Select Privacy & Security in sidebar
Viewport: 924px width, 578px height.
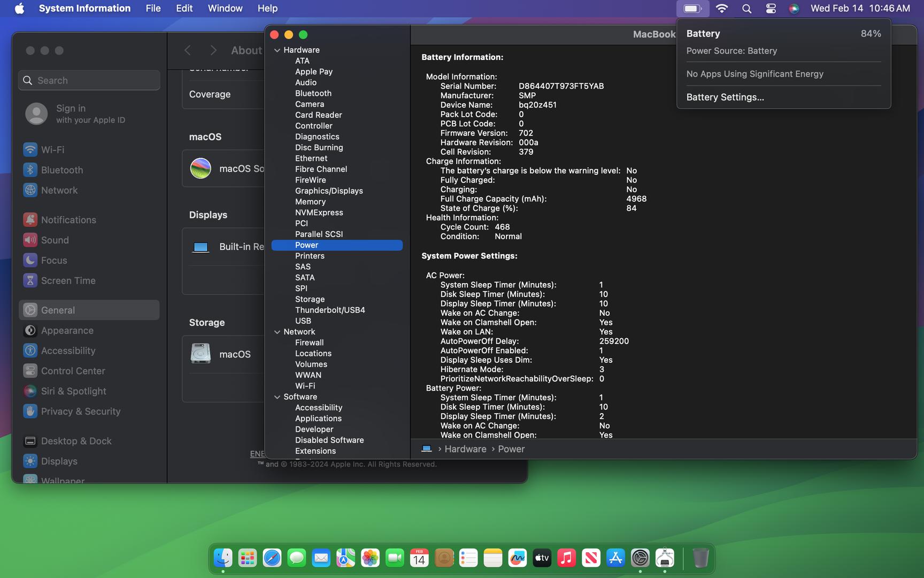pyautogui.click(x=89, y=412)
